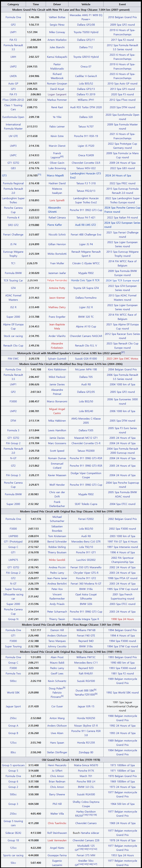The height and width of the screenshot is (868, 142).
Task: Open Lamborghini Super Trofeo category link
Action: (13, 201)
